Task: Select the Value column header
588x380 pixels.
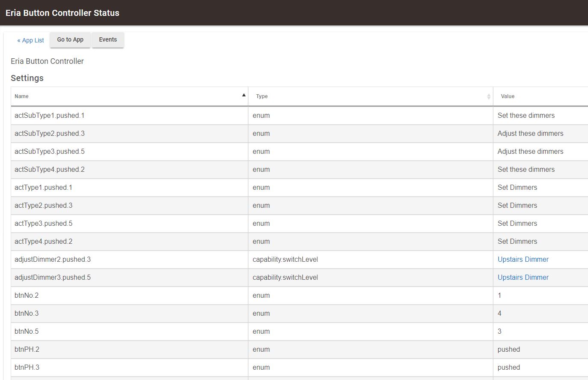Action: 507,96
